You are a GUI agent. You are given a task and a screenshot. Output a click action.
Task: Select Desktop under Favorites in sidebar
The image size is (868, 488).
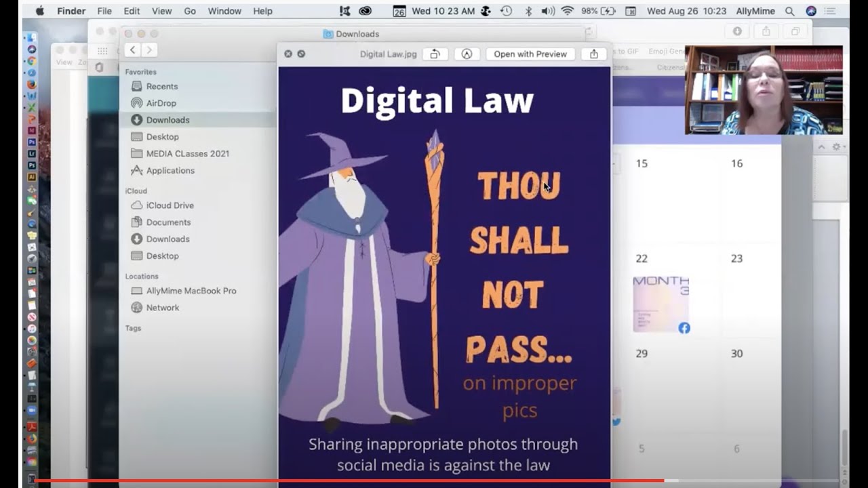tap(163, 137)
